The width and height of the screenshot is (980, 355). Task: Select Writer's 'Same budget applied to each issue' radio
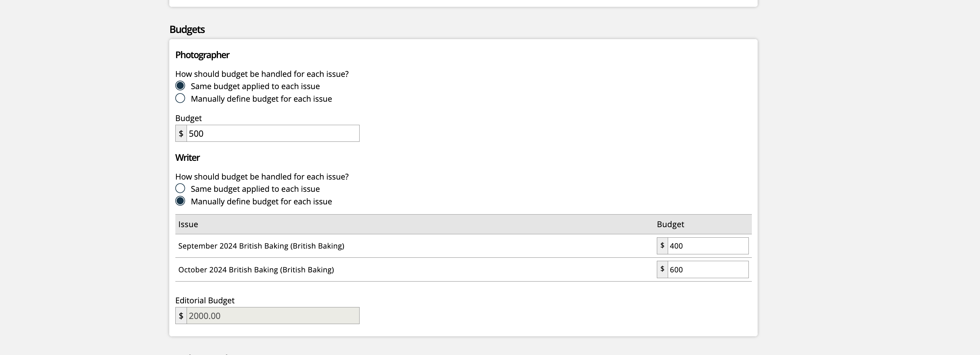[x=180, y=188]
